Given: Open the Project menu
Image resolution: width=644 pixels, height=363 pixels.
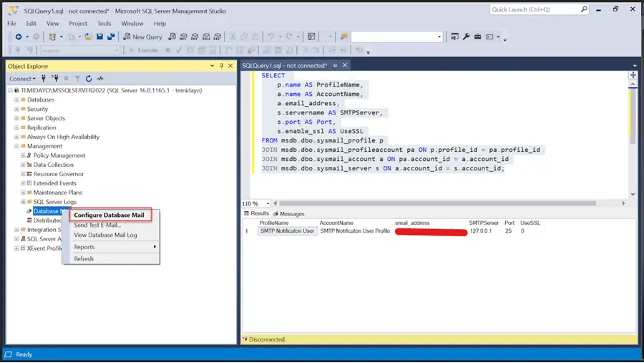Looking at the screenshot, I should point(78,24).
